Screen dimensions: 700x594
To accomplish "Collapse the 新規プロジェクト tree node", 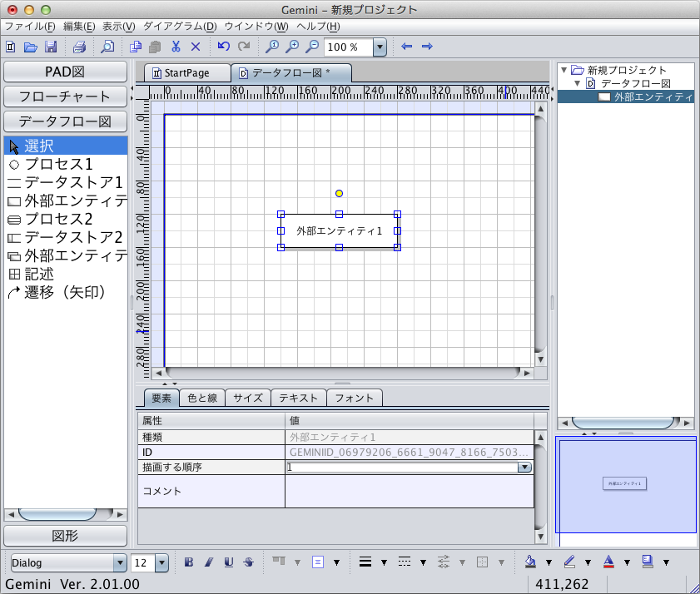I will 563,70.
